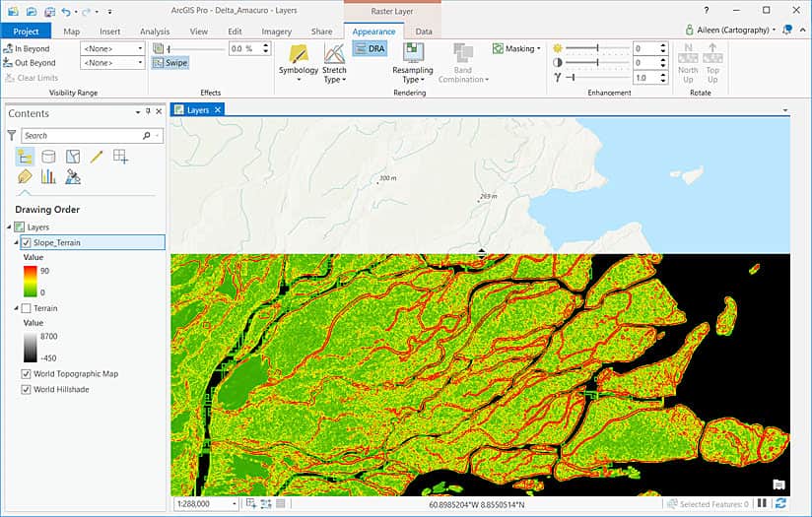Click the search magnifier in Contents
The image size is (812, 517).
click(147, 136)
